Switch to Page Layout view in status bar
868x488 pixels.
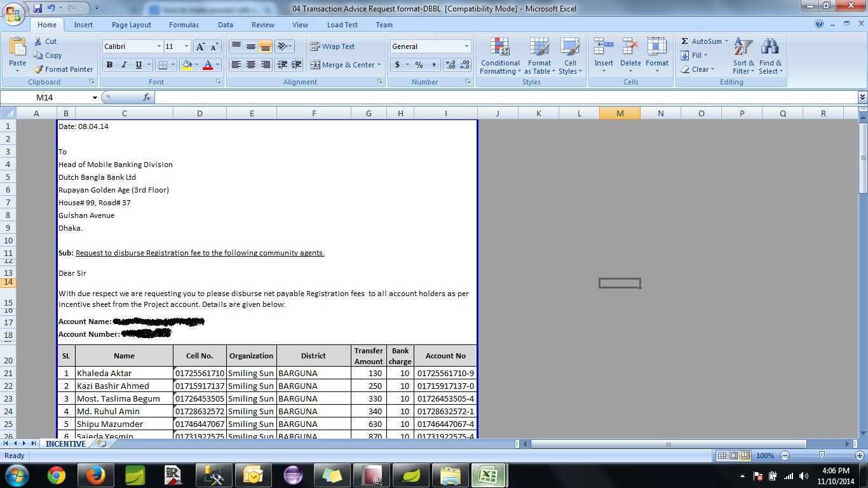pyautogui.click(x=733, y=456)
